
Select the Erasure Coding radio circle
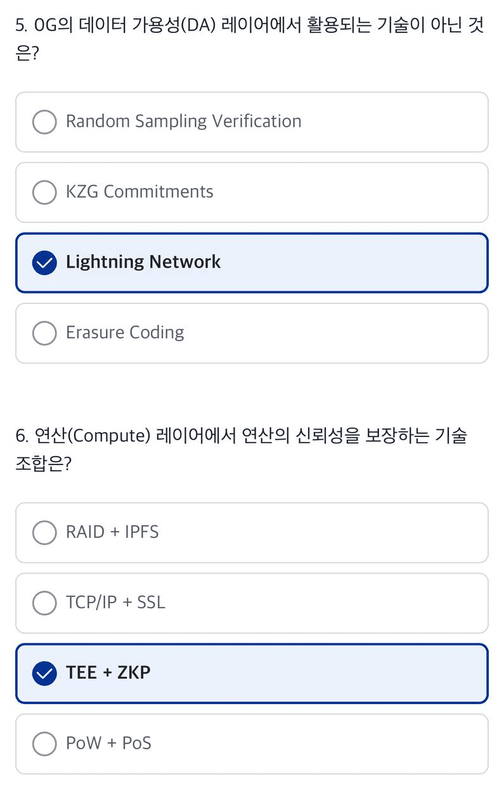click(44, 333)
